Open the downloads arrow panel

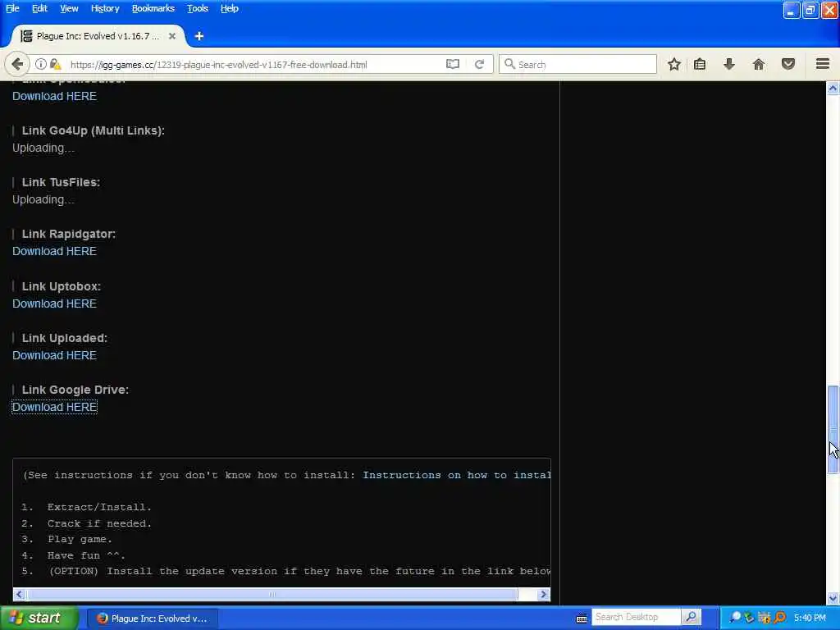click(729, 64)
